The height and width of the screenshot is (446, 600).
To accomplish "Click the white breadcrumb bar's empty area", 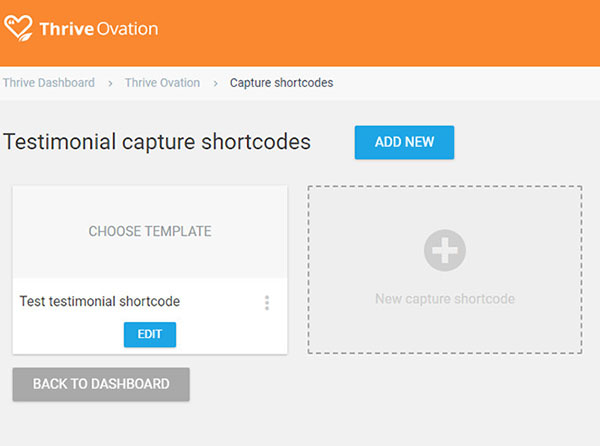I will pos(460,83).
